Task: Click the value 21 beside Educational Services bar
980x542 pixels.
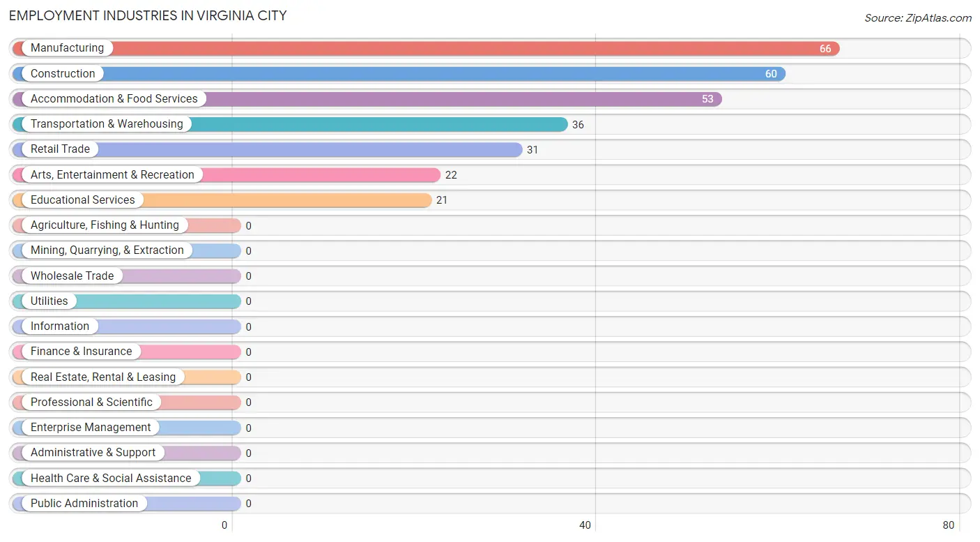Action: tap(442, 200)
